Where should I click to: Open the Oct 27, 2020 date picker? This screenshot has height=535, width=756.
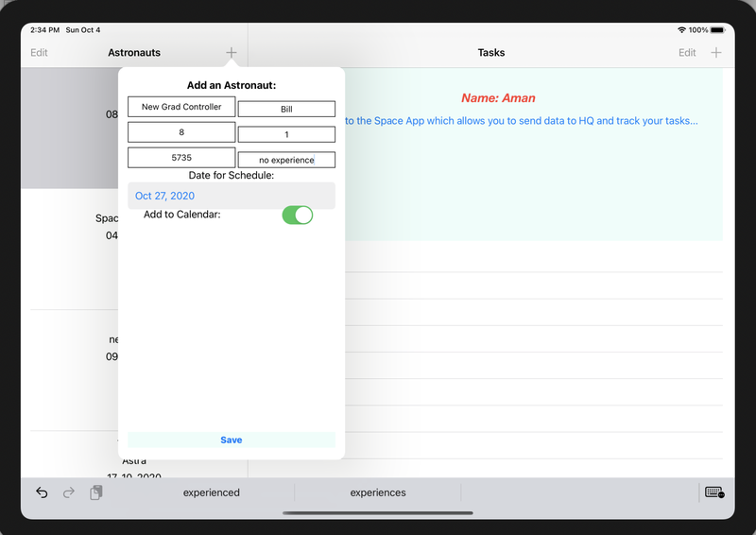click(x=232, y=196)
